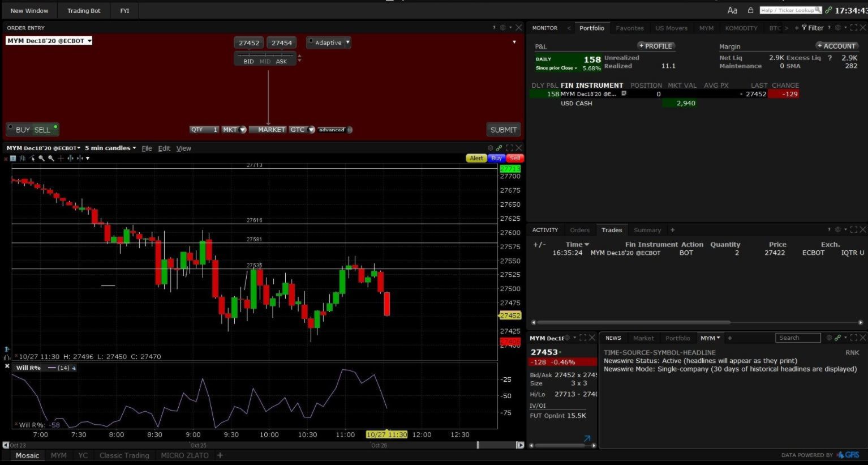Open font size Aa setting
The height and width of the screenshot is (465, 868).
732,10
